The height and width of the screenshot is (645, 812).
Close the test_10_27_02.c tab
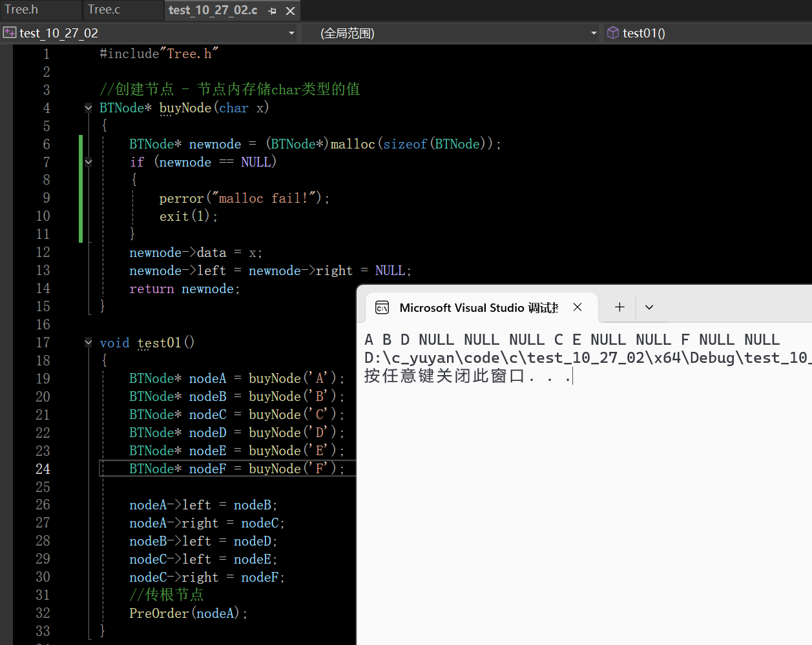point(291,11)
